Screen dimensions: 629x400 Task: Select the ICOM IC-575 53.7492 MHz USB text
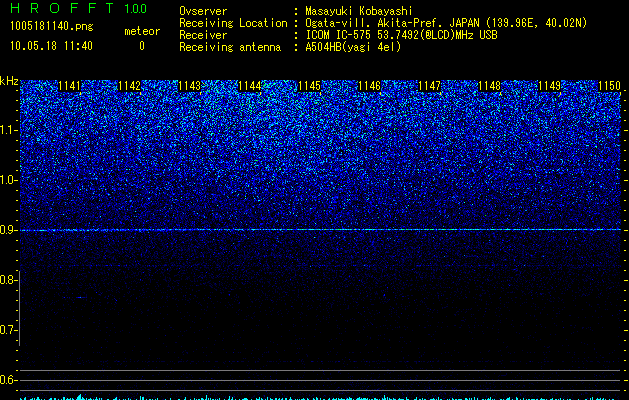(x=401, y=35)
